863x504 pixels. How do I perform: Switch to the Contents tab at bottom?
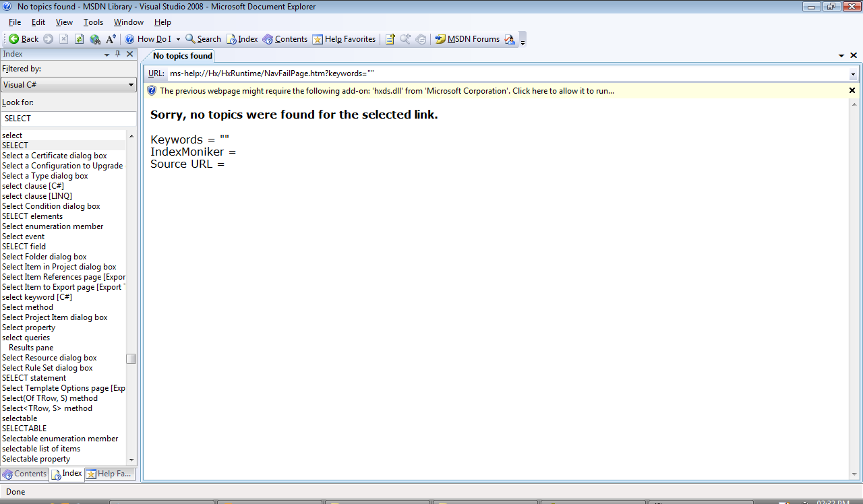(25, 474)
